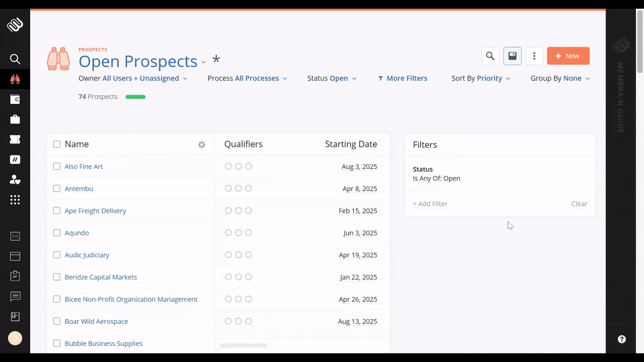
Task: Open the apps grid icon in sidebar
Action: (x=14, y=200)
